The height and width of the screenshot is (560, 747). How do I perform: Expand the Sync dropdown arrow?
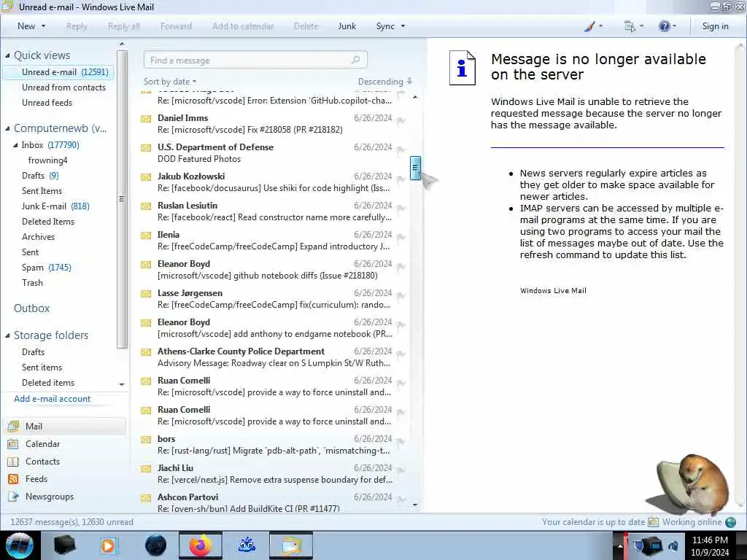403,26
